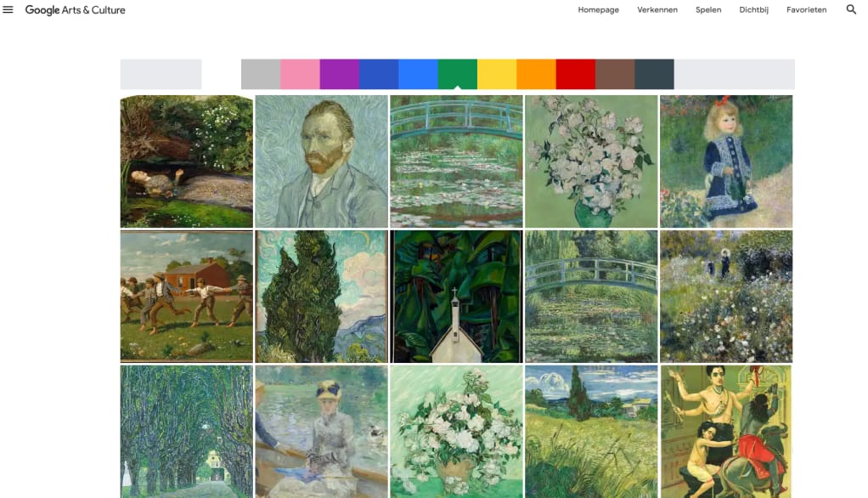Select the orange color swatch
Viewport: 868px width, 498px height.
(x=536, y=74)
